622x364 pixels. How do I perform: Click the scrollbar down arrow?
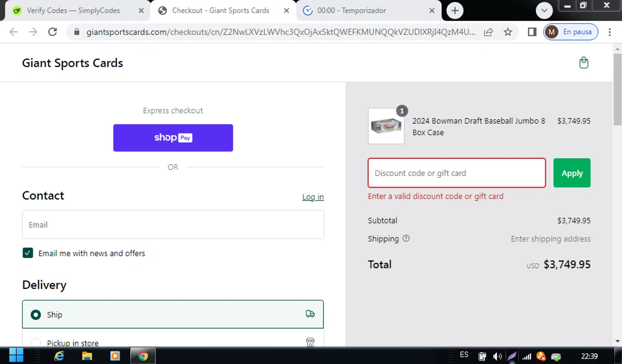(x=617, y=341)
